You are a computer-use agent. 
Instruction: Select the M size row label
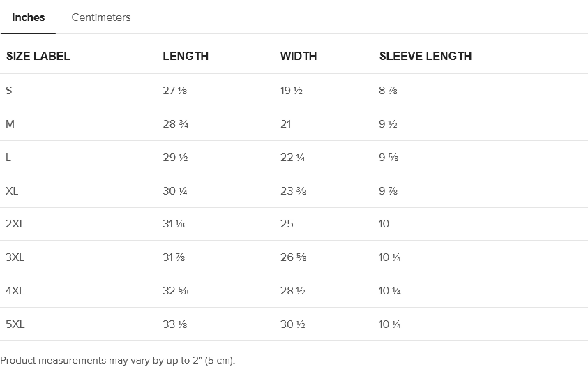point(10,124)
